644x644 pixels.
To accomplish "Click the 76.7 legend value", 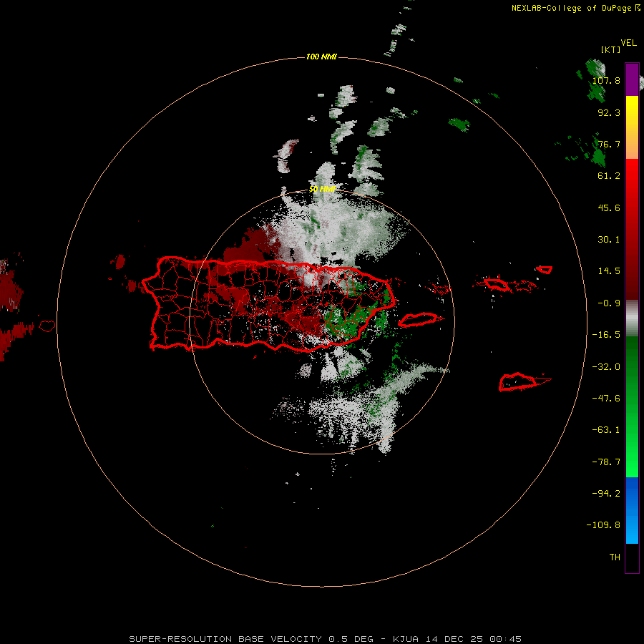I will [609, 144].
